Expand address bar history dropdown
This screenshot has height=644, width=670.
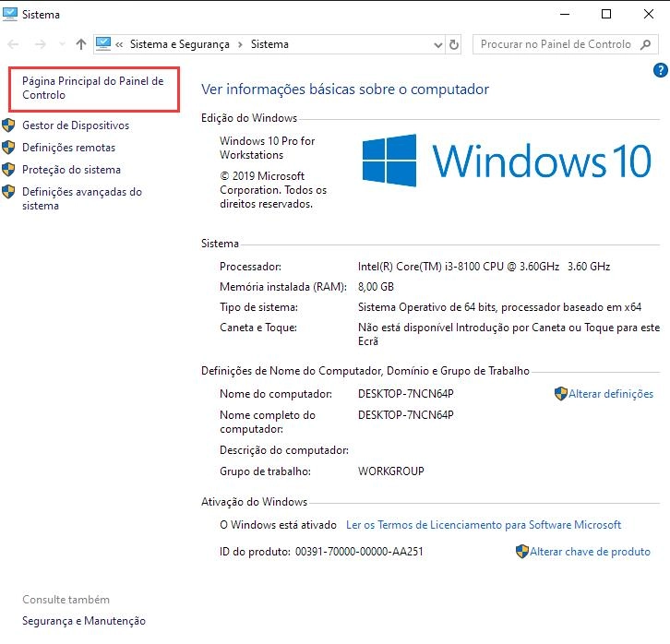438,44
